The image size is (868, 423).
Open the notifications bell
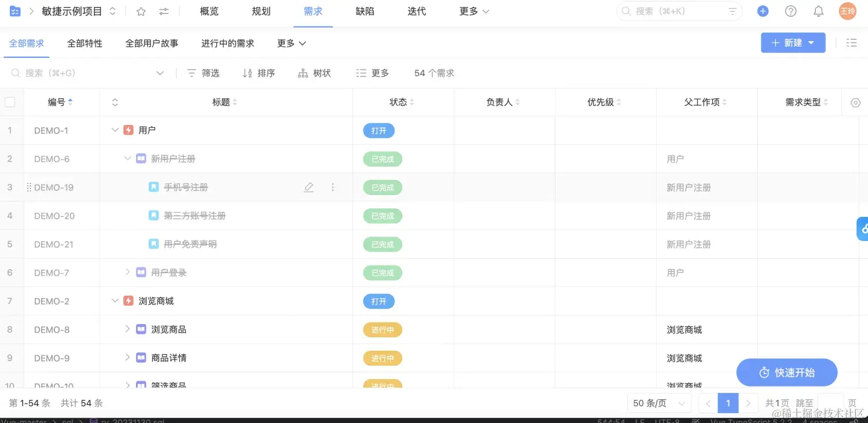tap(818, 11)
